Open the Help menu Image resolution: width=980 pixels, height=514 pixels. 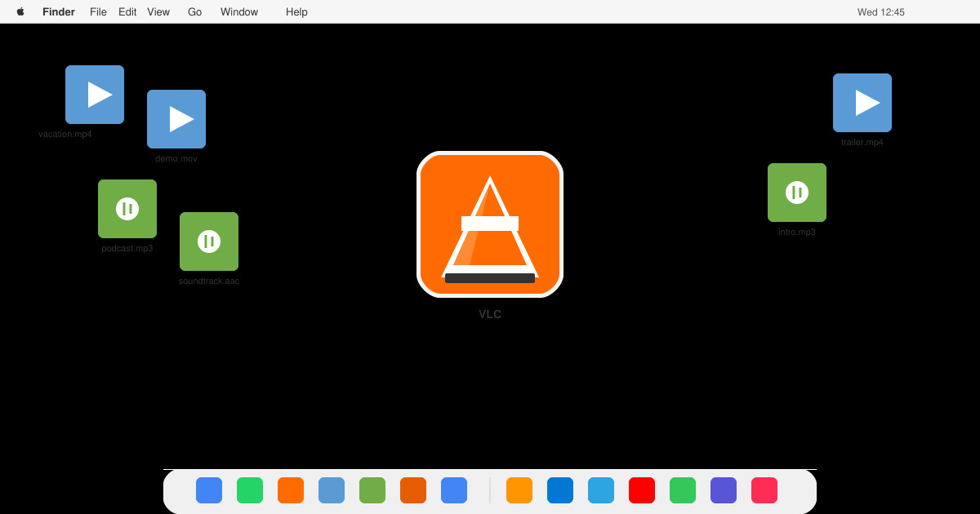coord(296,12)
